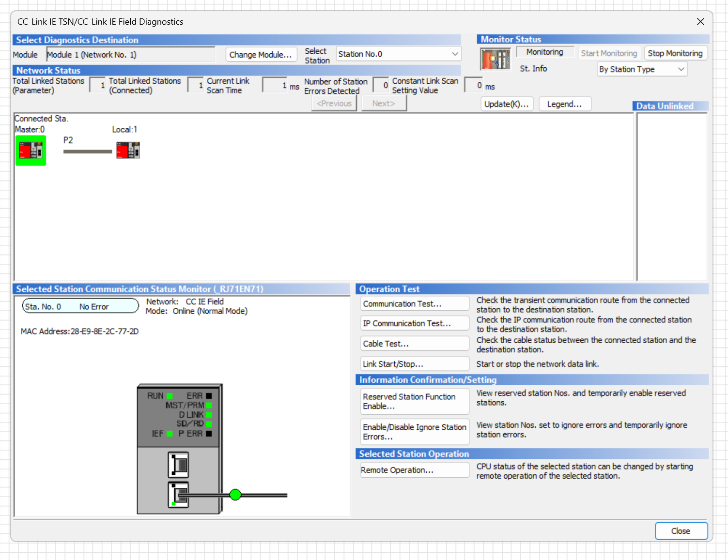Click the ERR LED indicator

[209, 396]
